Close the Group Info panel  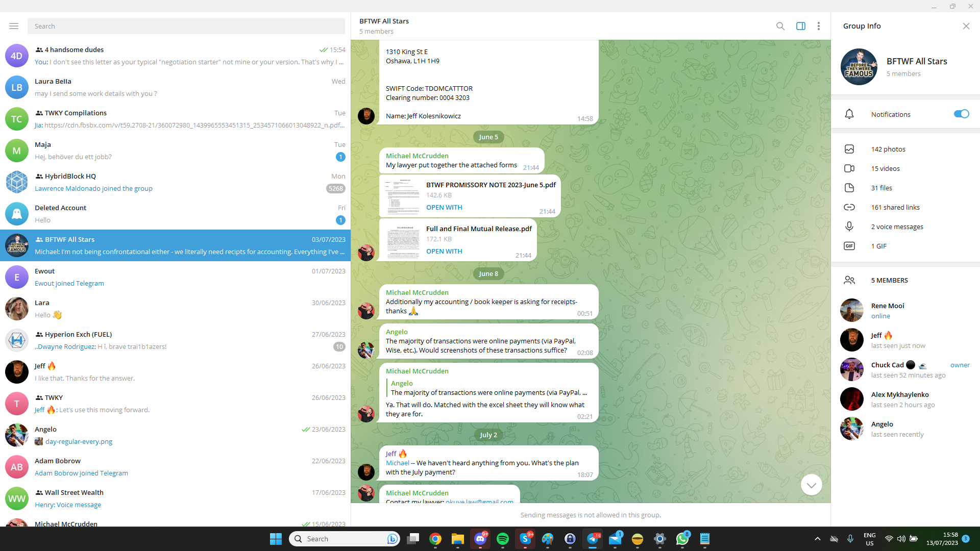(x=966, y=26)
